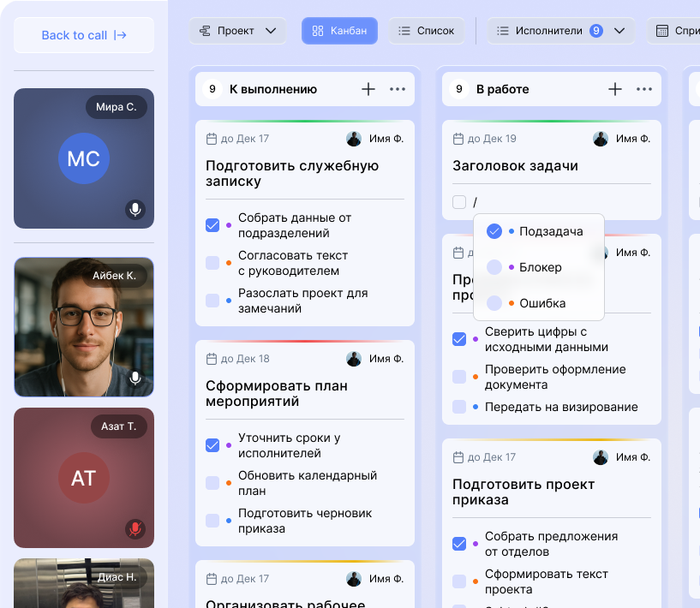The height and width of the screenshot is (608, 700).
Task: Check Проверить оформление документа checkbox
Action: [459, 377]
